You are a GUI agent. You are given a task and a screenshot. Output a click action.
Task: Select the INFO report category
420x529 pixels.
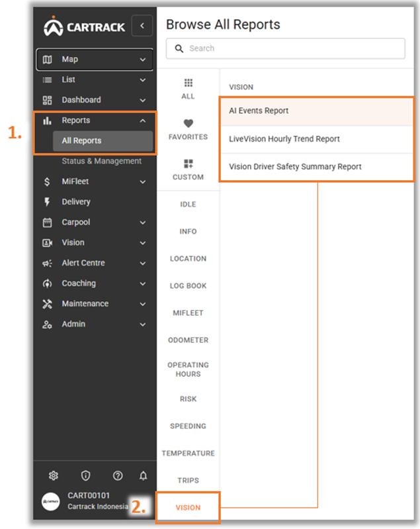point(188,232)
